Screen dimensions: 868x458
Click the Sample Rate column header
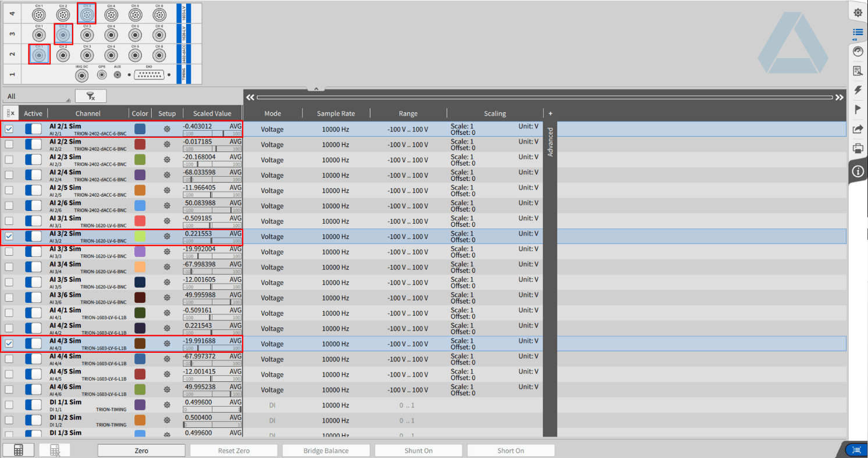(x=336, y=114)
